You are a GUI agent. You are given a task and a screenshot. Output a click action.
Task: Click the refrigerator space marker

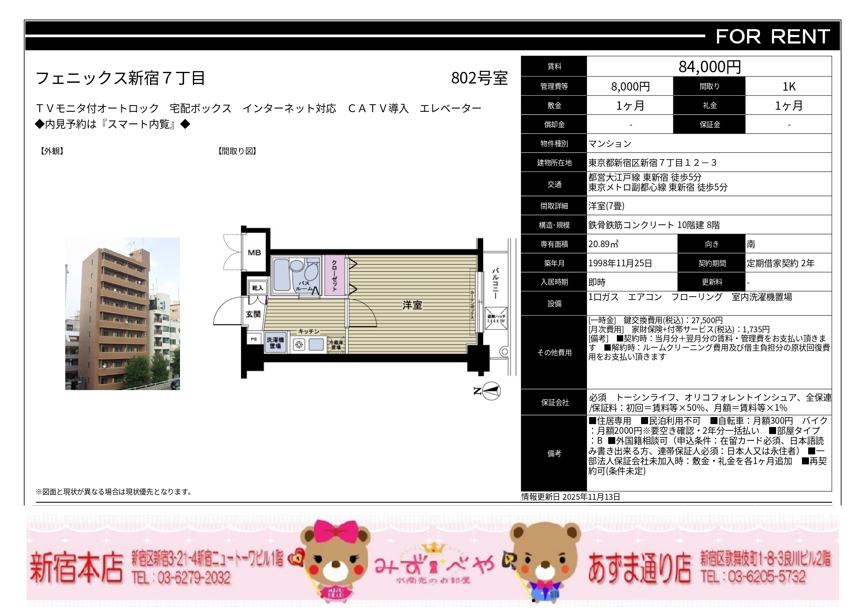tap(336, 344)
